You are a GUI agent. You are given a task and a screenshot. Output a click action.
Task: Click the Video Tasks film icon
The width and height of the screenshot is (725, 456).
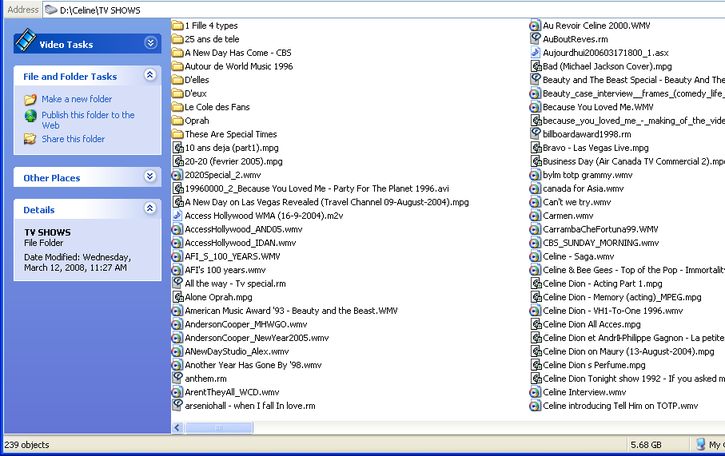[x=25, y=40]
